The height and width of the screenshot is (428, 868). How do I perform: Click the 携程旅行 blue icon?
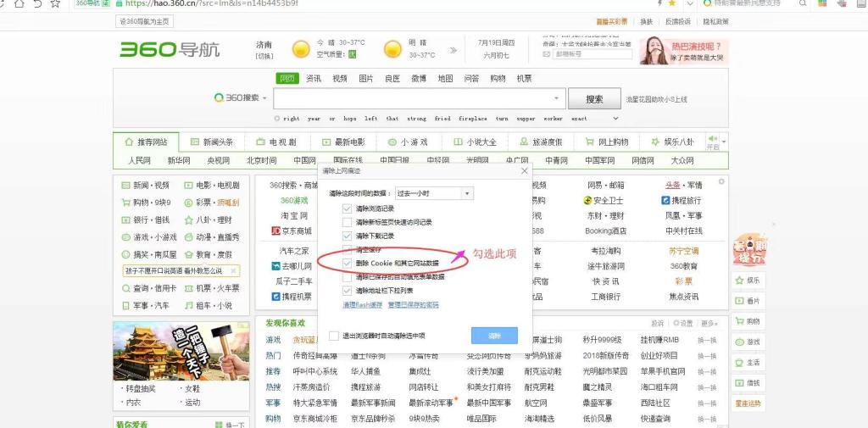coord(666,200)
